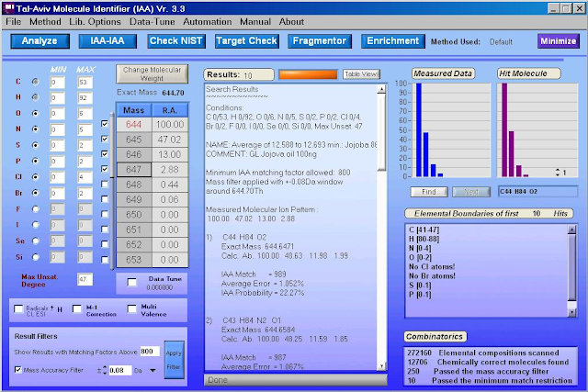Click the purple Minimize button

(559, 41)
